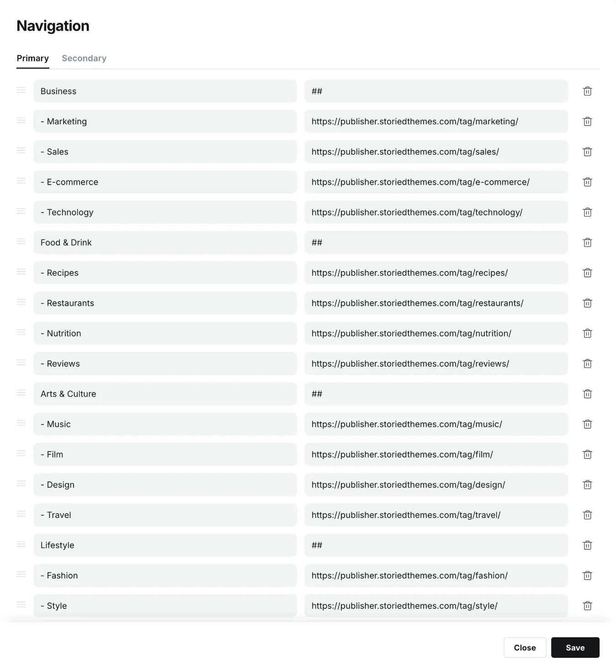Screen dimensions: 616x672
Task: Save the navigation changes
Action: pyautogui.click(x=575, y=647)
